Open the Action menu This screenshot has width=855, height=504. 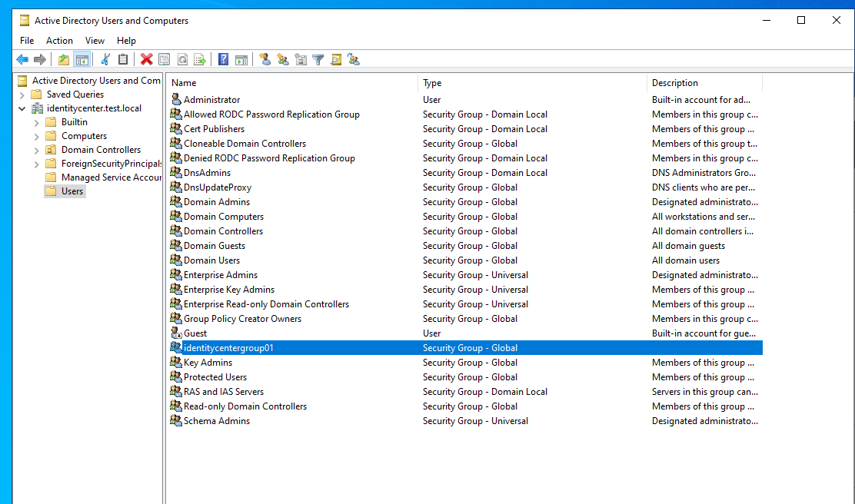(59, 40)
